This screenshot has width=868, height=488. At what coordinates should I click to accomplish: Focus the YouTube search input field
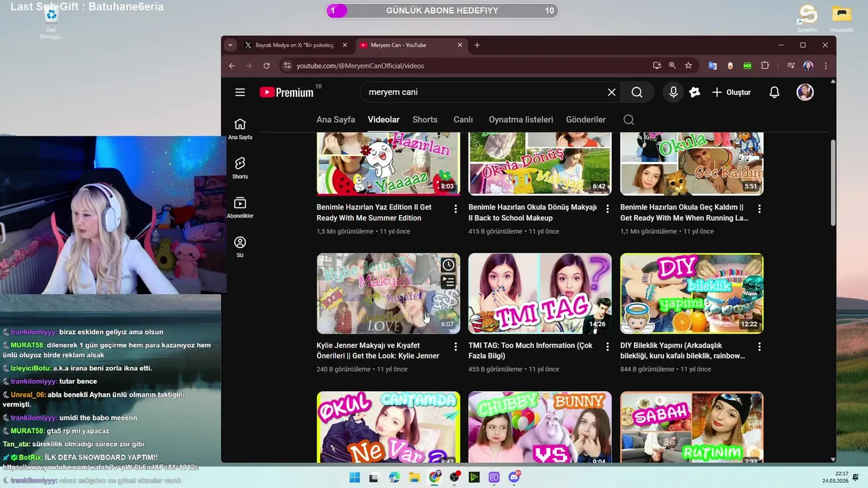[485, 92]
